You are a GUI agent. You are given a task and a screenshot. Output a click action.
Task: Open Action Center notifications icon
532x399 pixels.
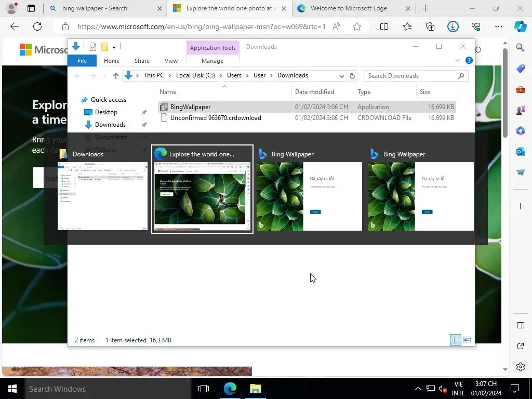coord(515,389)
